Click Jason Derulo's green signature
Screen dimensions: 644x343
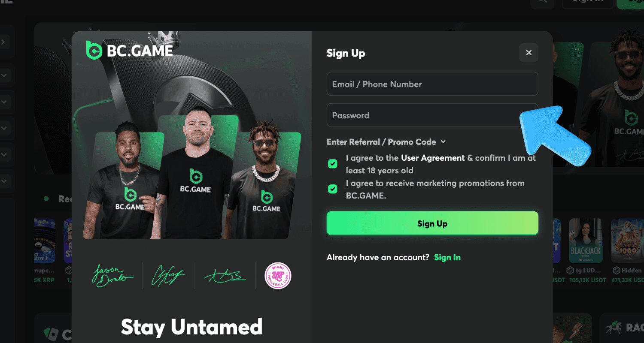click(x=112, y=276)
